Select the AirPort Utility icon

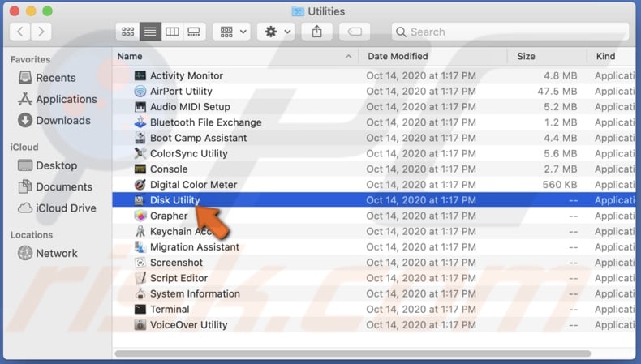(x=140, y=91)
